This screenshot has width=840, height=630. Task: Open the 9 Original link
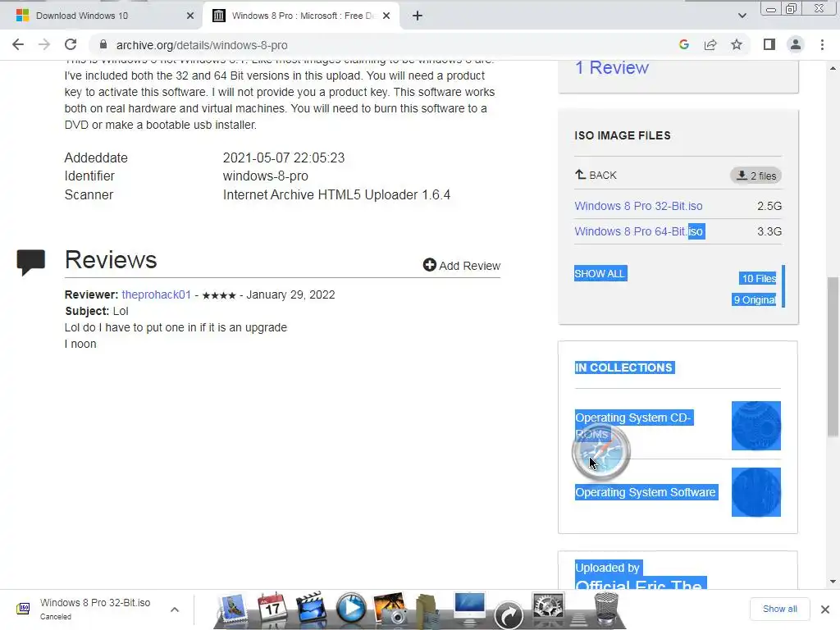(x=755, y=300)
